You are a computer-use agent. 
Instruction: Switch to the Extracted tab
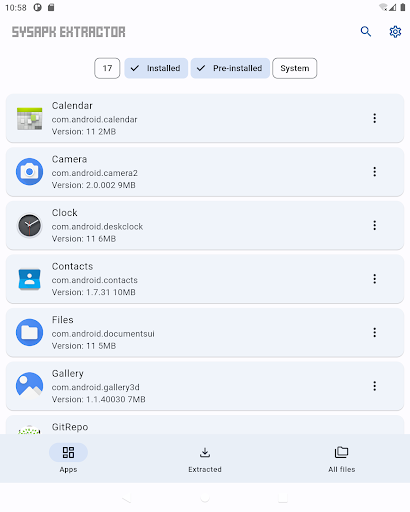tap(205, 459)
